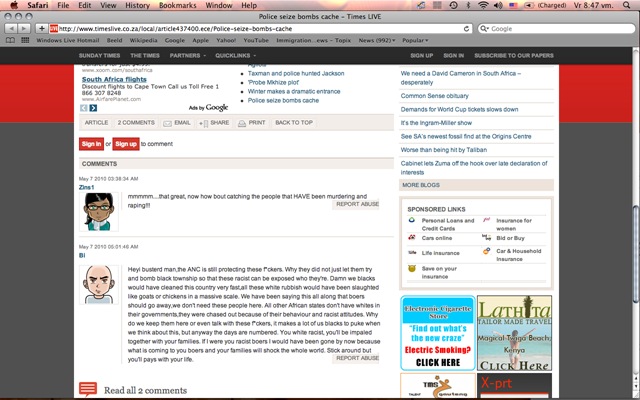
Task: Expand the News (992) bookmarks folder
Action: point(377,40)
